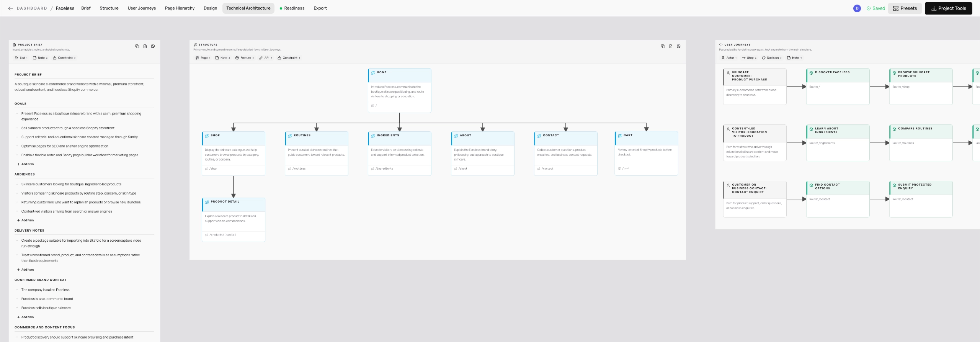Select the Cart page node

click(x=646, y=153)
